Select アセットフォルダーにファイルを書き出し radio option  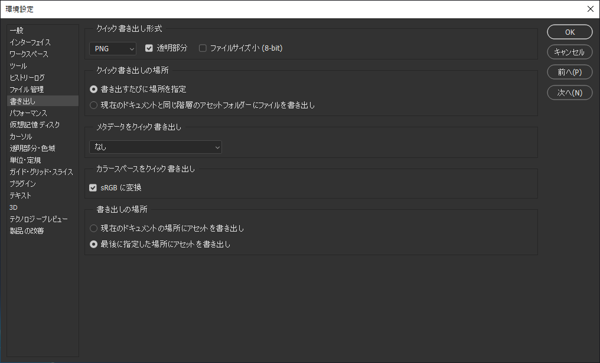pos(93,105)
